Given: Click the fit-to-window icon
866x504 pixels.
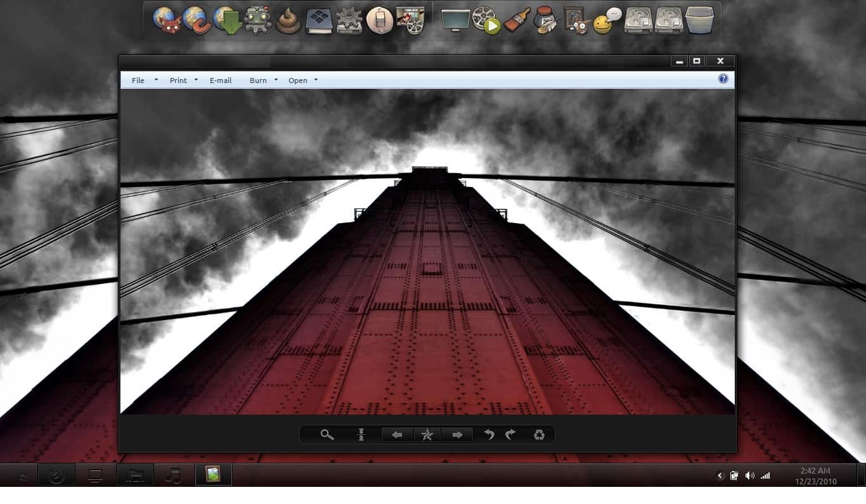Looking at the screenshot, I should click(361, 435).
